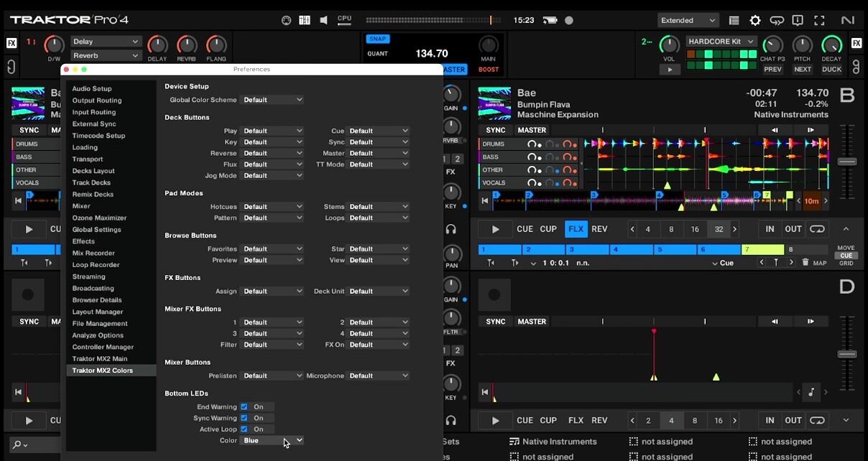Open the Play button color dropdown
This screenshot has width=868, height=461.
(x=272, y=131)
